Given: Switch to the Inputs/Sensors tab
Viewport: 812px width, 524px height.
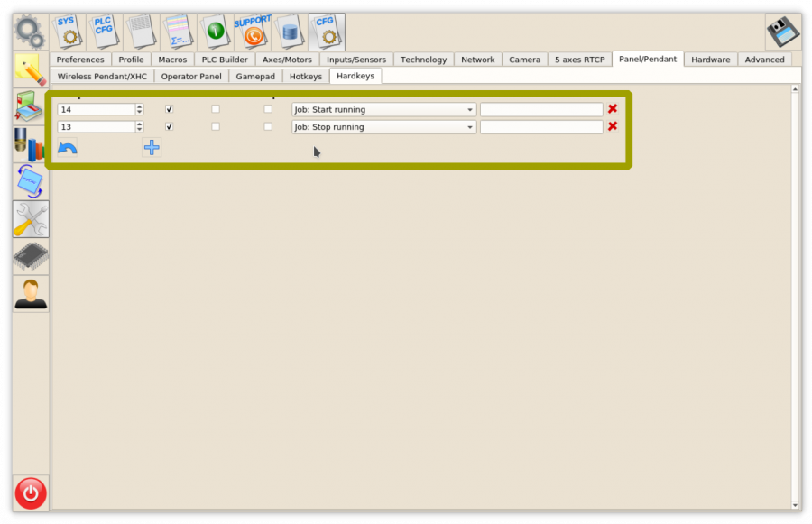Looking at the screenshot, I should point(355,60).
